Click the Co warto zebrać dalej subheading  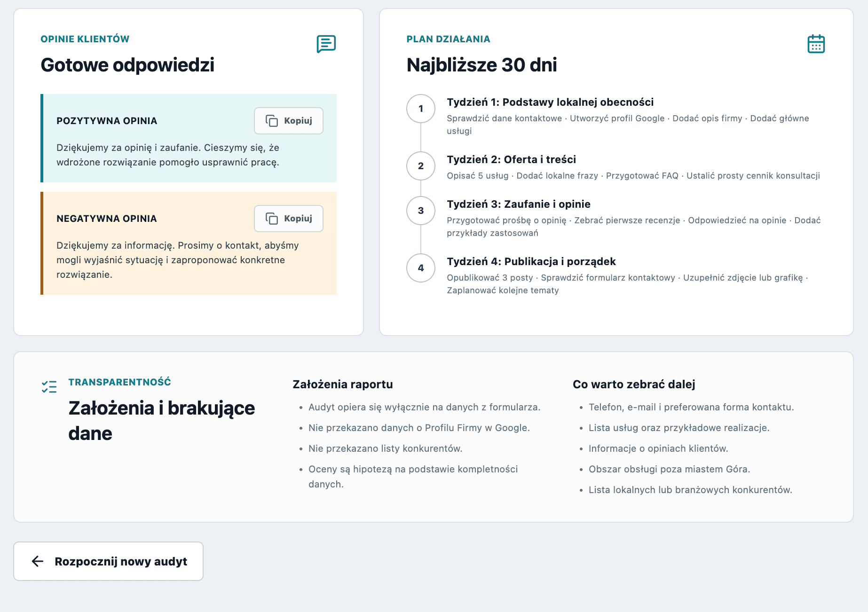pos(634,384)
